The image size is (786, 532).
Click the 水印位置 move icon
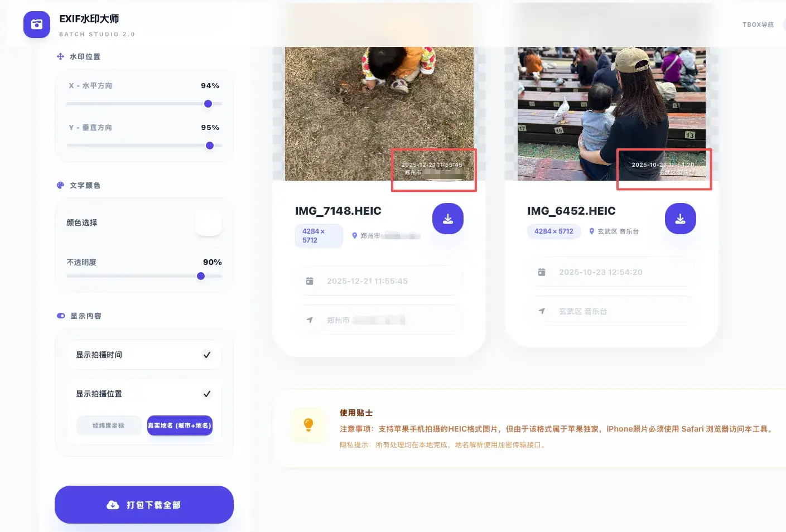pyautogui.click(x=60, y=56)
